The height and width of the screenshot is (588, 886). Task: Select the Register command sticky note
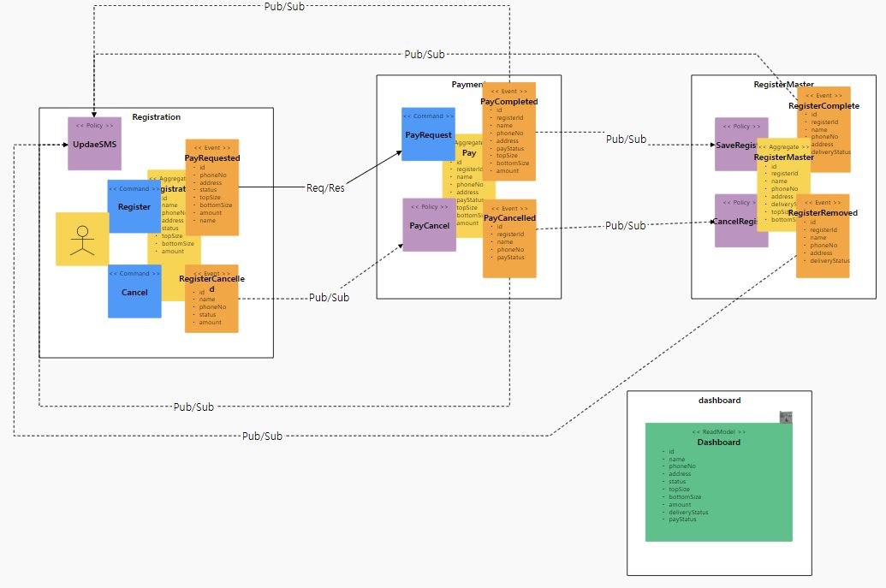[134, 206]
